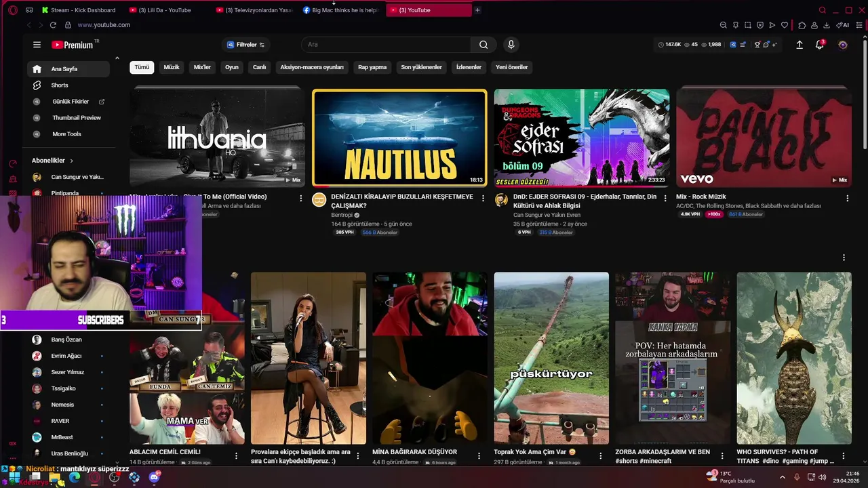Open options for MİNA BAĞIRARAK DÜŞÜYOR short
Image resolution: width=868 pixels, height=488 pixels.
click(x=479, y=455)
